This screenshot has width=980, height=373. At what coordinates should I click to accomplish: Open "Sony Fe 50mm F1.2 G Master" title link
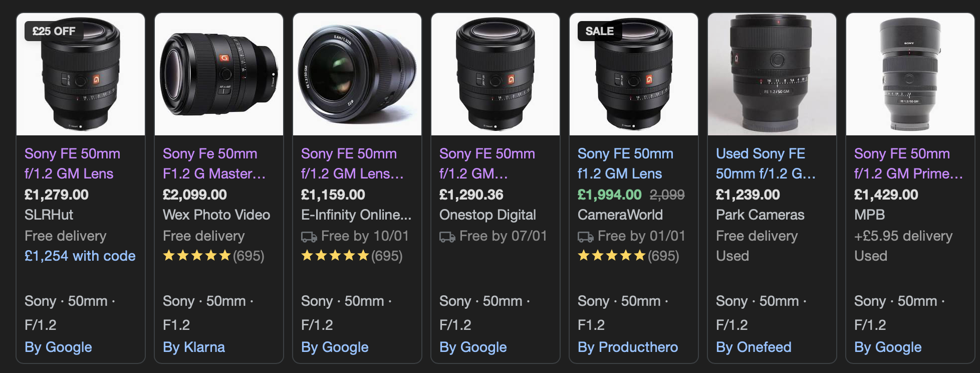(214, 163)
